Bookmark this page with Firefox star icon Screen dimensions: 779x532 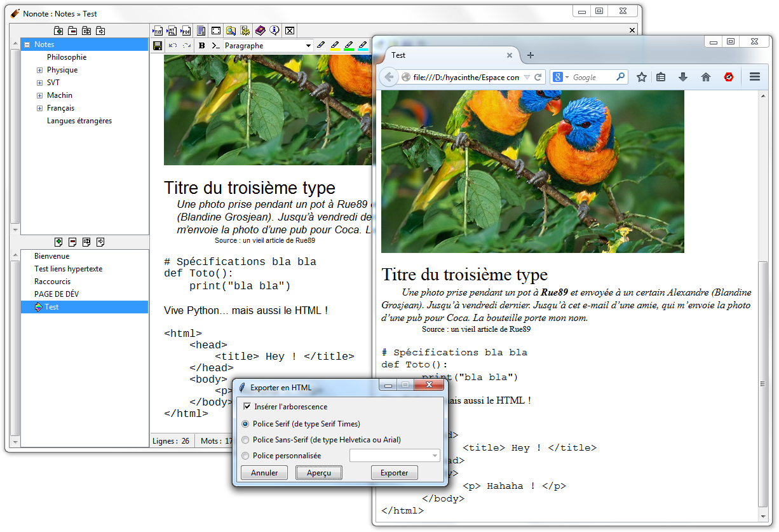click(x=642, y=77)
